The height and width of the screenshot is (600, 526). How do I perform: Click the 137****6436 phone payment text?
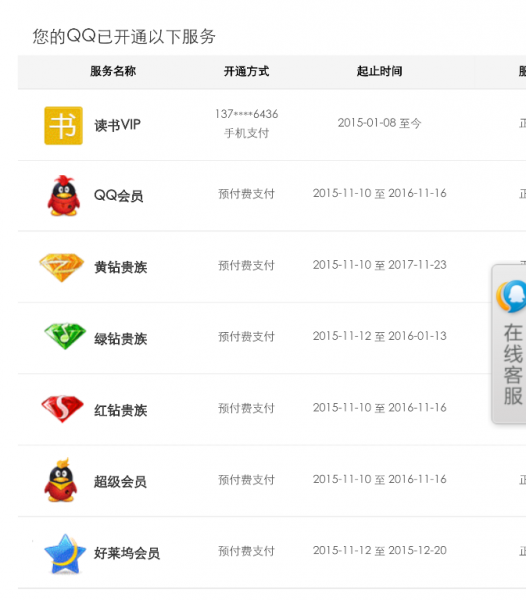coord(246,114)
